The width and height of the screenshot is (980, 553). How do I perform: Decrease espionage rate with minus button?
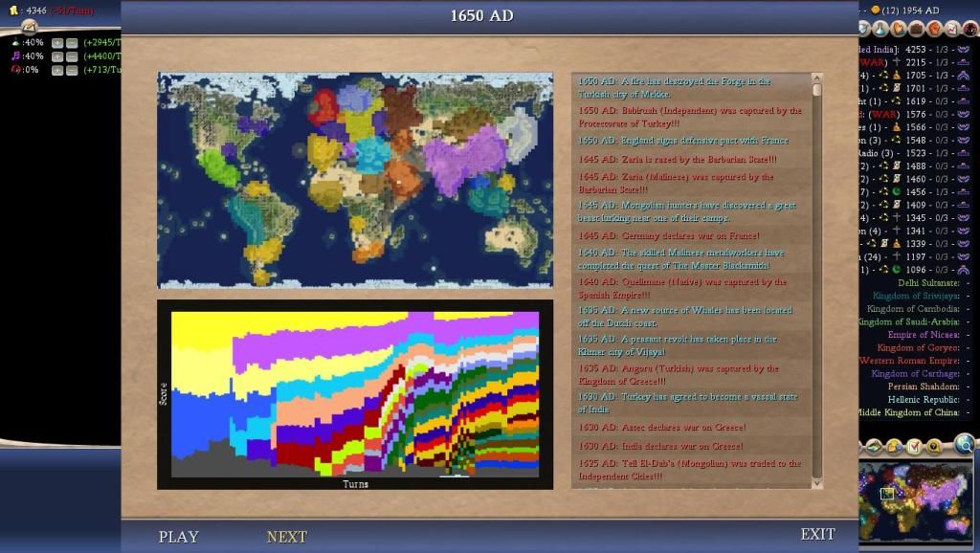[x=72, y=70]
